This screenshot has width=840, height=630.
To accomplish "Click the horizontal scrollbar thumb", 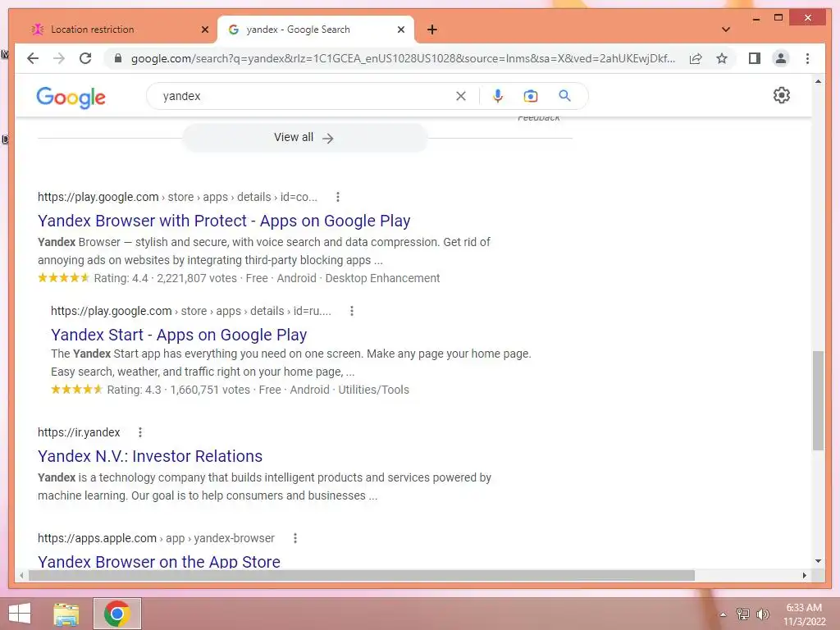I will coord(362,575).
